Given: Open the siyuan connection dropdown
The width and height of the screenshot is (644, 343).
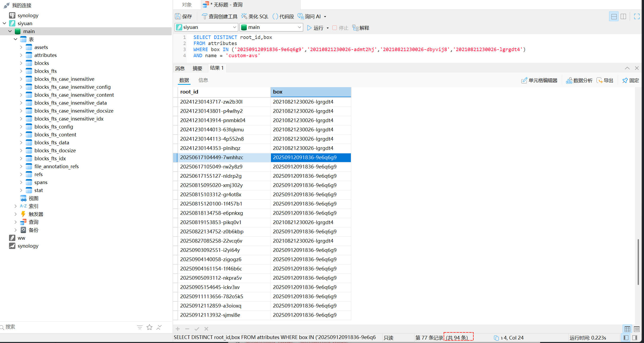Looking at the screenshot, I should 234,27.
